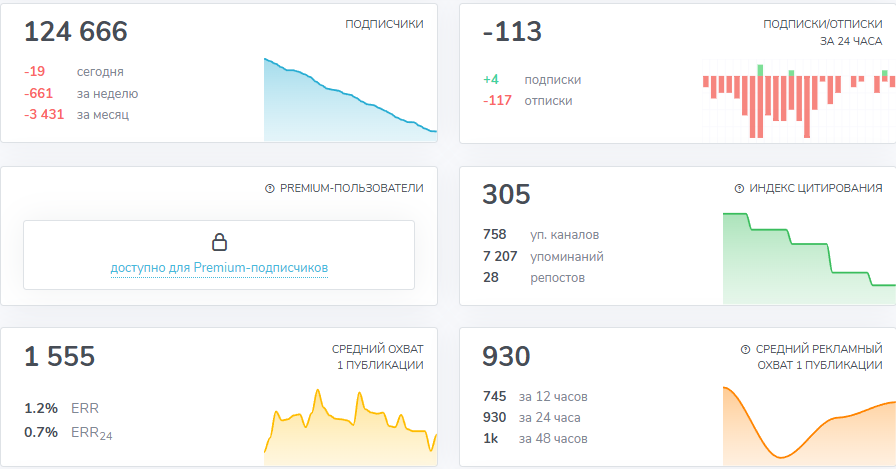896x469 pixels.
Task: Click help icon beside ИНДЕКС ЦИТИРОВАНИЯ title
Action: pyautogui.click(x=739, y=188)
